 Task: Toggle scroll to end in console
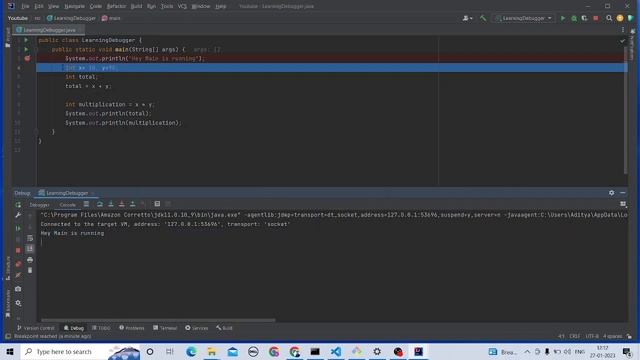coord(30,249)
